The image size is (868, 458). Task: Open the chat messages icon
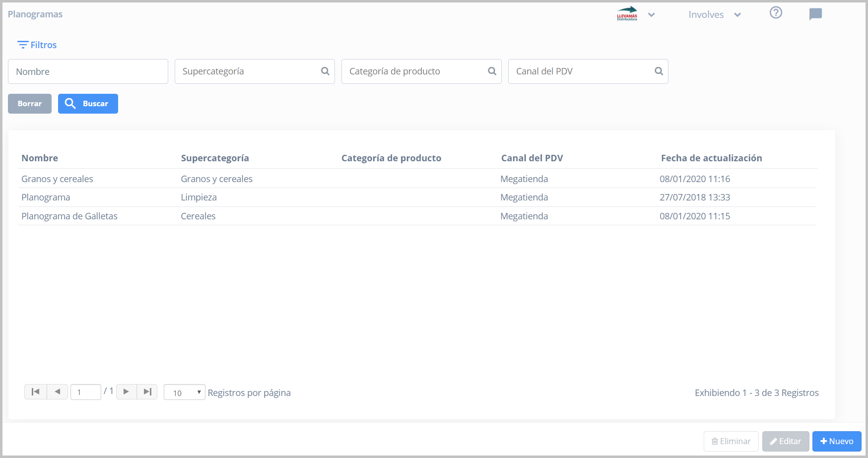tap(815, 14)
